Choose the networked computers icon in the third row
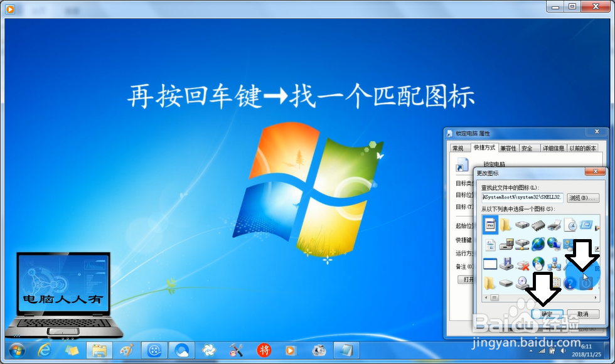Viewport: 615px width, 364px height. tap(553, 264)
